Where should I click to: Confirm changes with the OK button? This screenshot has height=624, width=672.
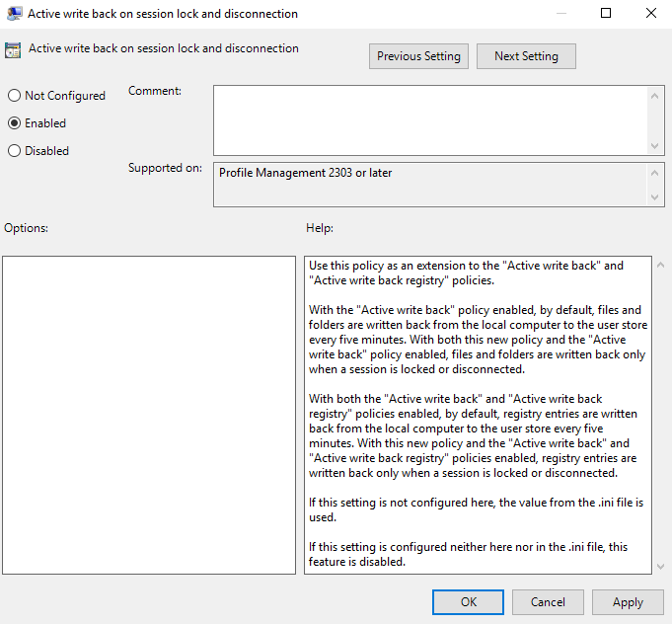click(469, 602)
